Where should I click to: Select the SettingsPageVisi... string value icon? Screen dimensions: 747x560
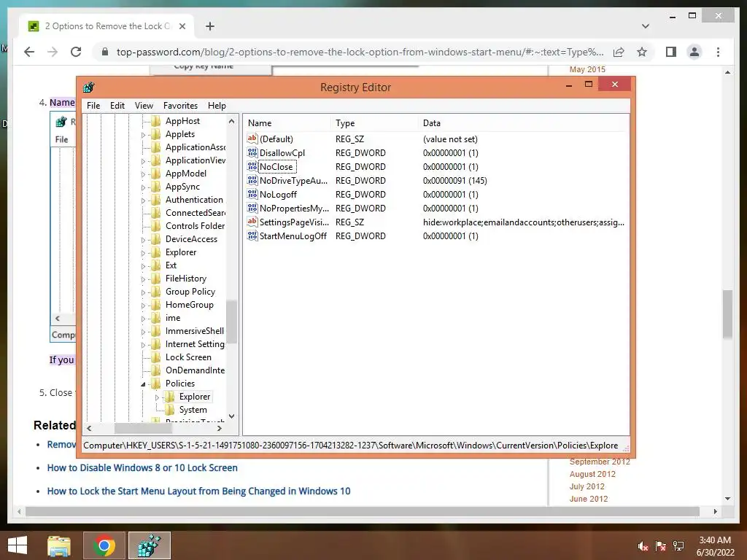click(x=252, y=222)
